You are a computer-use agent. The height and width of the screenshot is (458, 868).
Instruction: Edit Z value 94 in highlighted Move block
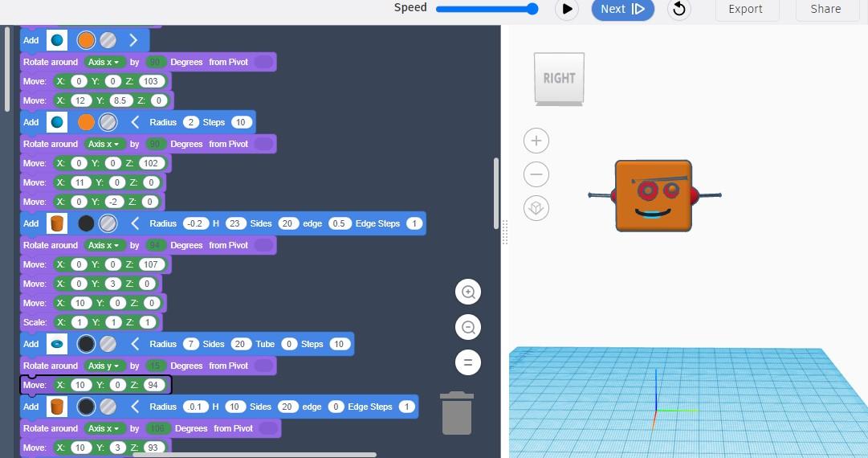153,385
